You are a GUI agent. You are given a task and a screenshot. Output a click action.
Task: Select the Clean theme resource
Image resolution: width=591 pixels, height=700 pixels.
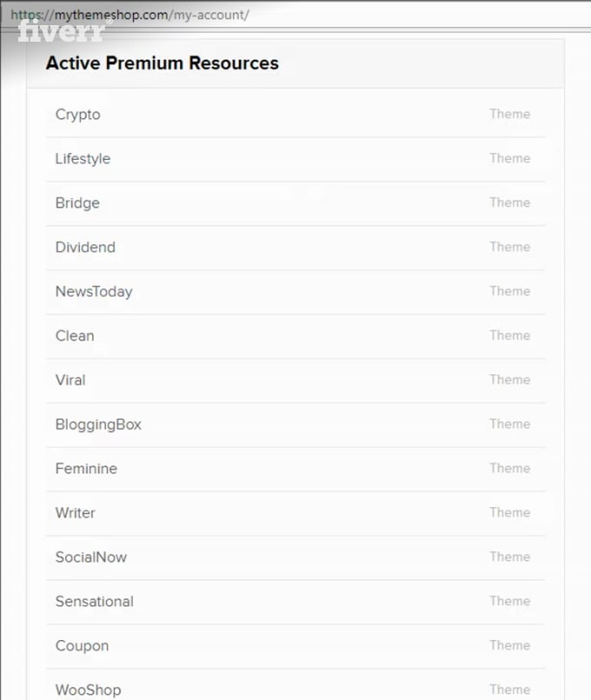pyautogui.click(x=295, y=336)
